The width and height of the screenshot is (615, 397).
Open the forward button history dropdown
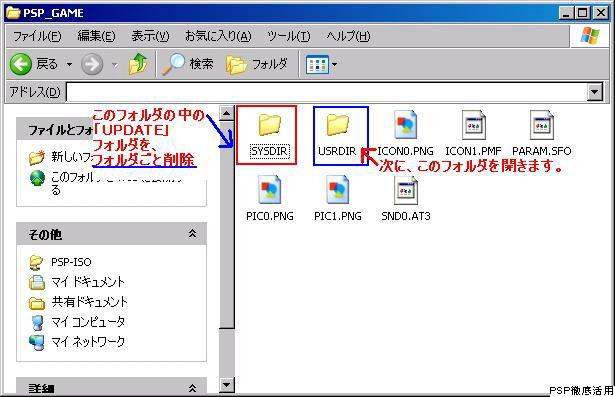[x=115, y=64]
